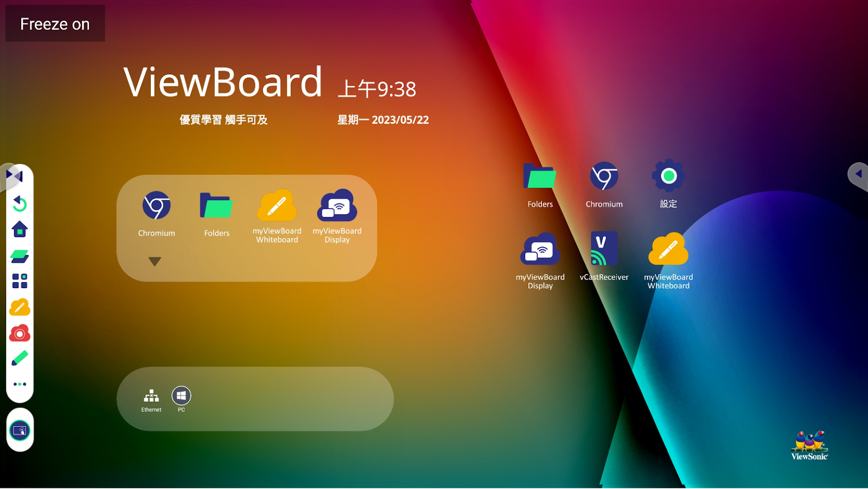Click the ViewBoard title text
Screen dimensions: 868x489
(223, 82)
